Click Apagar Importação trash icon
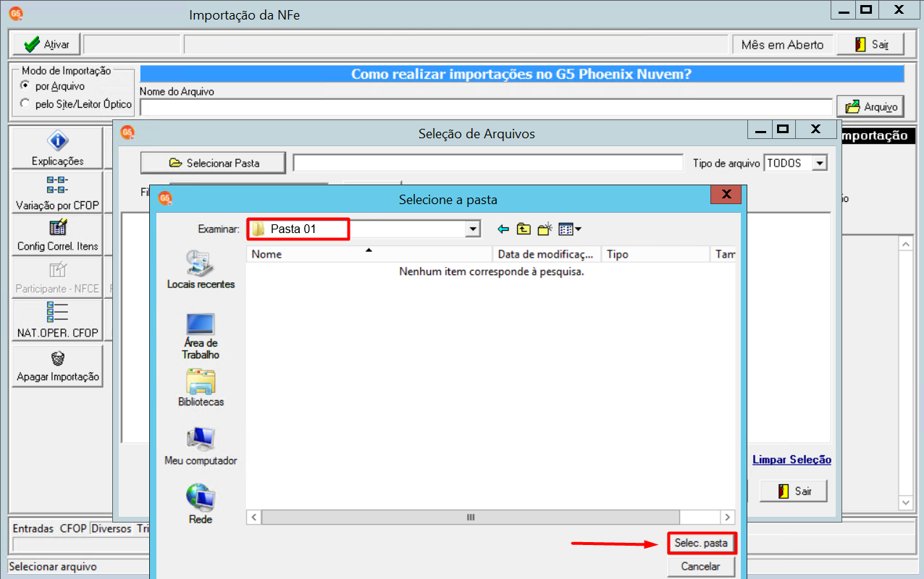Image resolution: width=924 pixels, height=579 pixels. (57, 358)
